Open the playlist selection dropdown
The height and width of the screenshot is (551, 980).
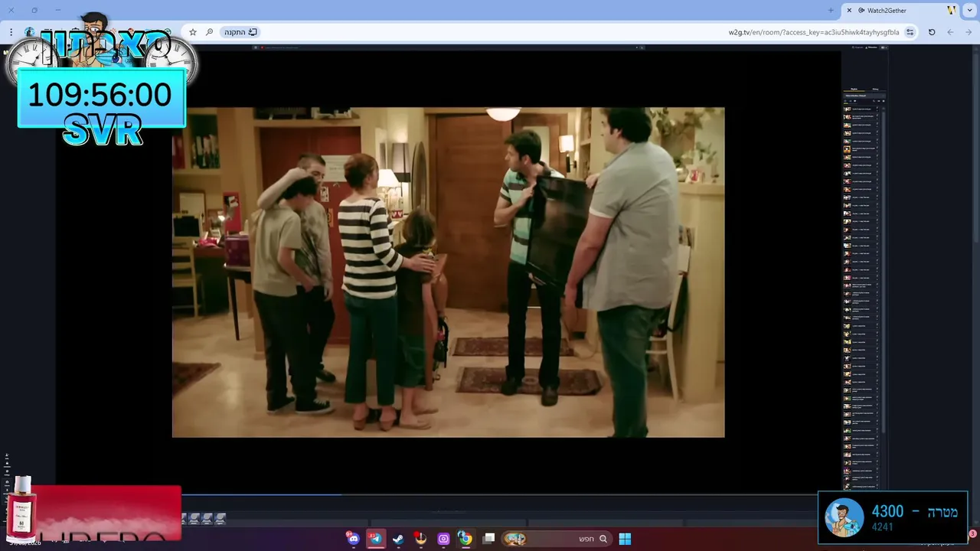pos(864,95)
